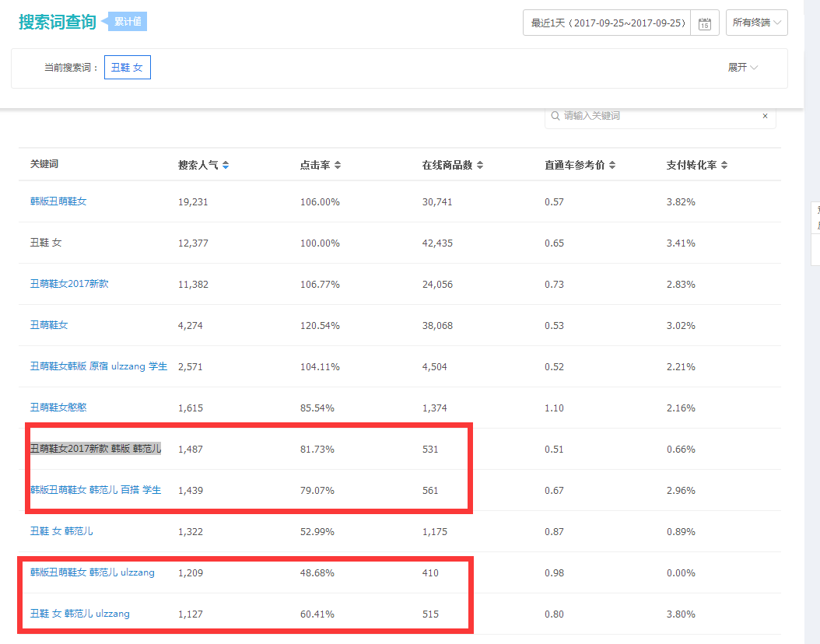The width and height of the screenshot is (820, 644).
Task: Open keyword 丑萌鞋女韩版 原宿 ulzzang 学生
Action: point(99,366)
